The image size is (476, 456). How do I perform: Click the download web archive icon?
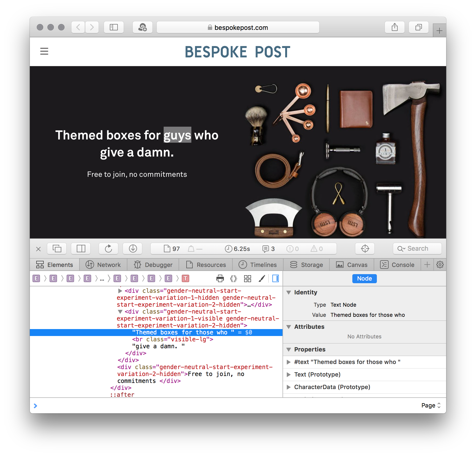[132, 249]
